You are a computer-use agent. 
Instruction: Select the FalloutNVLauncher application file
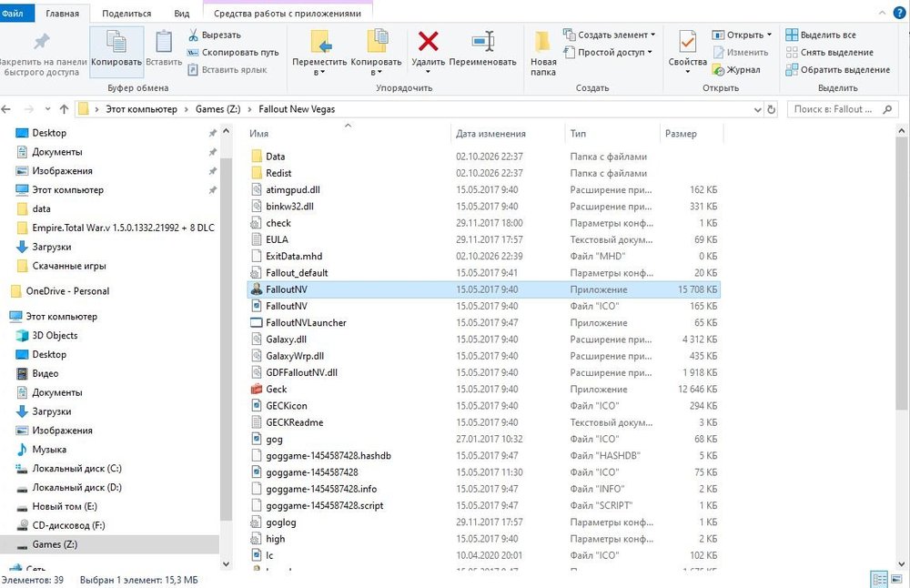306,323
